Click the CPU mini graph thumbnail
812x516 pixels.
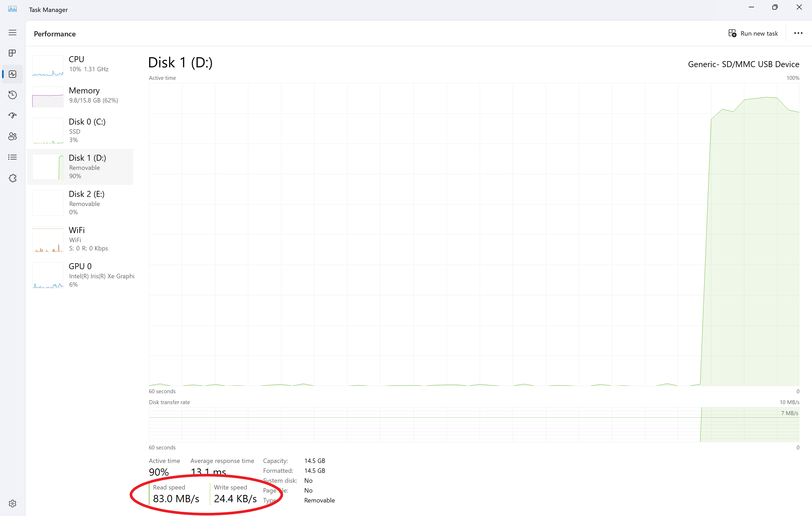point(48,66)
